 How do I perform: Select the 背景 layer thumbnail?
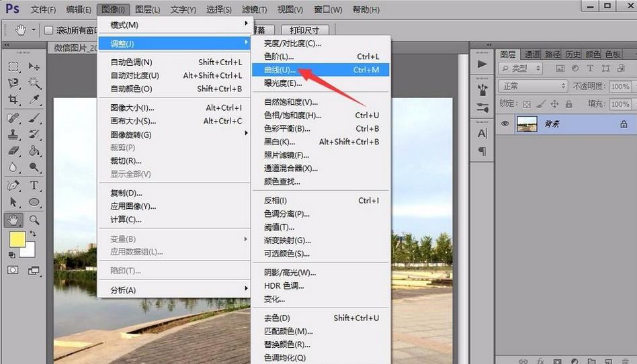[x=527, y=124]
